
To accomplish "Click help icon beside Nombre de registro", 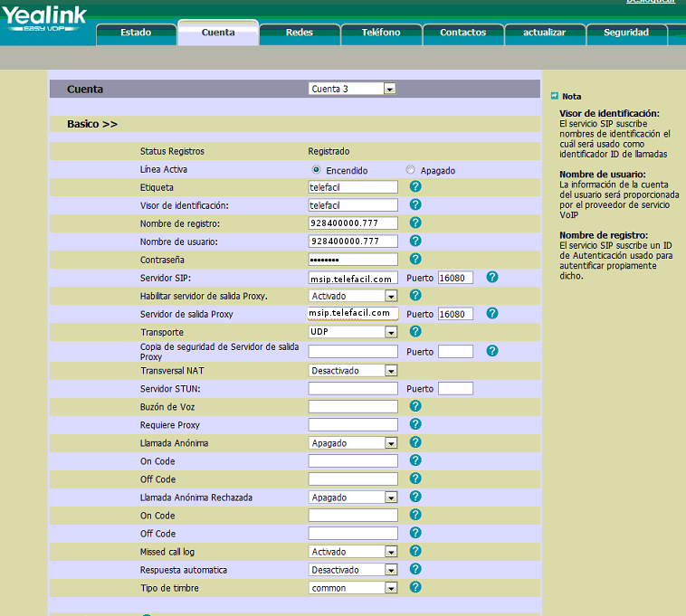I will [415, 223].
